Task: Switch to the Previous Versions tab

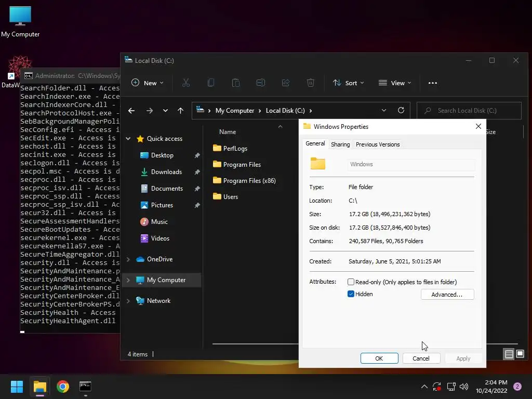Action: click(x=378, y=144)
